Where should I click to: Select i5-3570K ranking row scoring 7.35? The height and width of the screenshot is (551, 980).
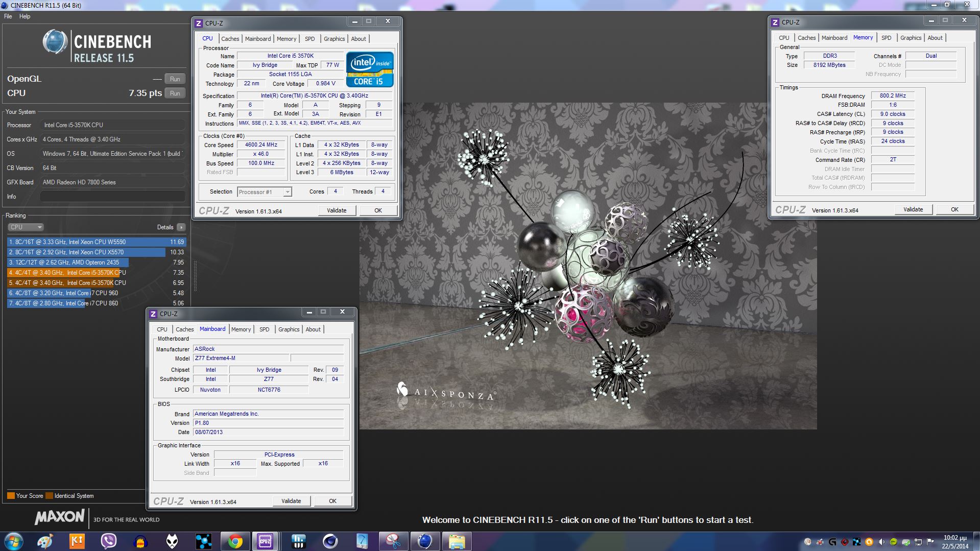(97, 273)
